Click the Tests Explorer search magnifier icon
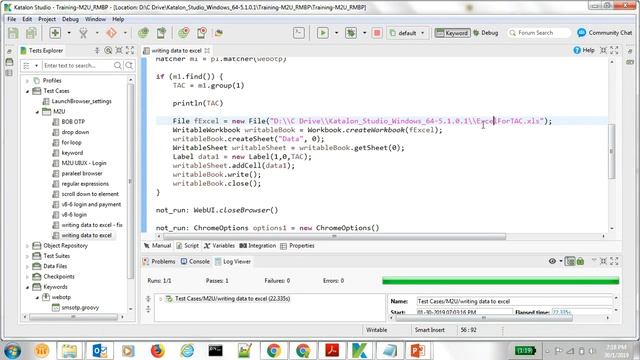640x360 pixels. point(118,65)
